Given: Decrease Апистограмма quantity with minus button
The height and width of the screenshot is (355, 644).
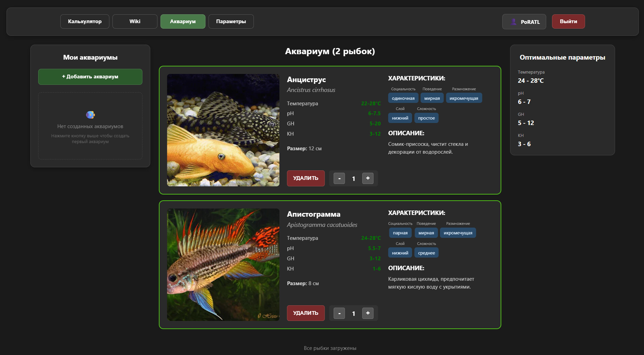Looking at the screenshot, I should coord(339,313).
